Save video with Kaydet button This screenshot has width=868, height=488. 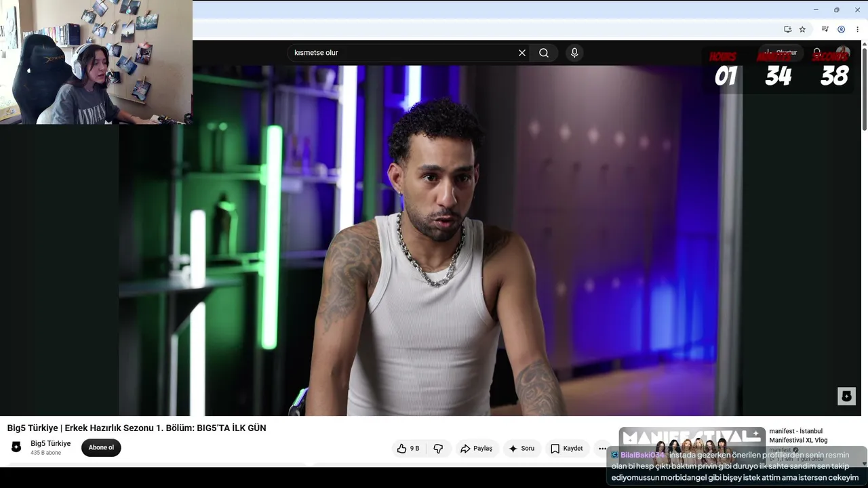pyautogui.click(x=567, y=448)
